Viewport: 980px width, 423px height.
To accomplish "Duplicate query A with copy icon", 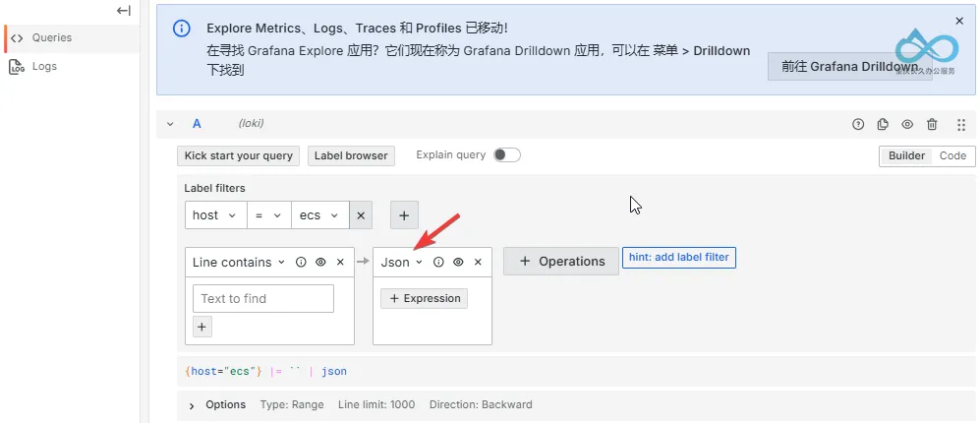I will click(x=883, y=125).
